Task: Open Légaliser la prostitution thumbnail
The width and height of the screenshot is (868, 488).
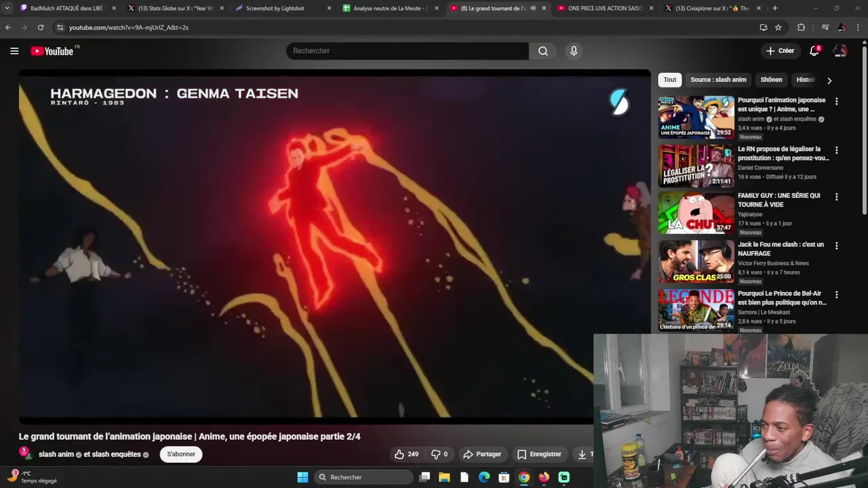Action: coord(696,166)
